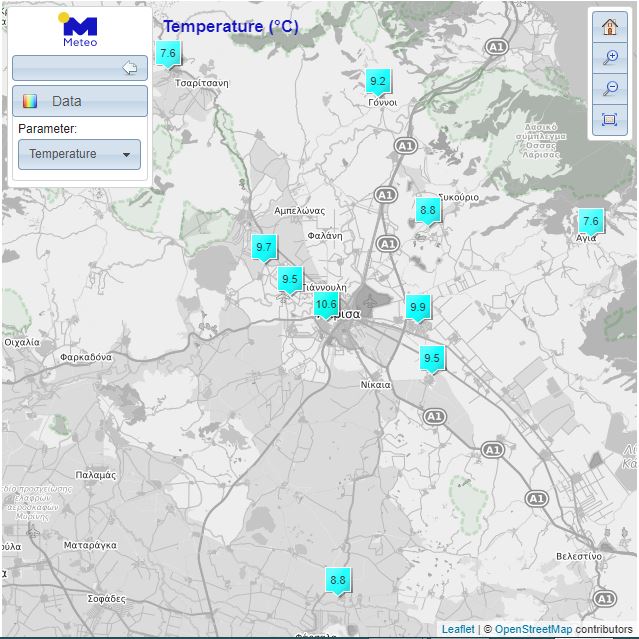Select the 7.6 marker at Αγιά
This screenshot has height=639, width=639.
[590, 222]
